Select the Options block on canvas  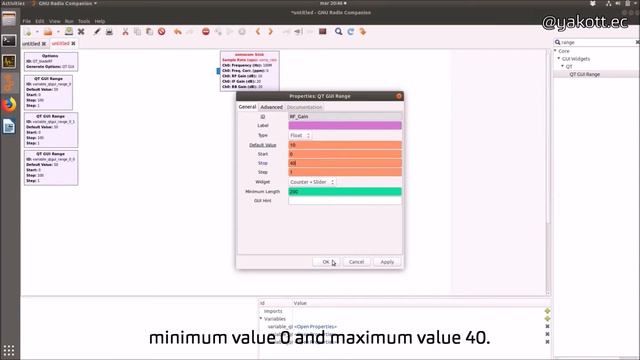point(51,61)
